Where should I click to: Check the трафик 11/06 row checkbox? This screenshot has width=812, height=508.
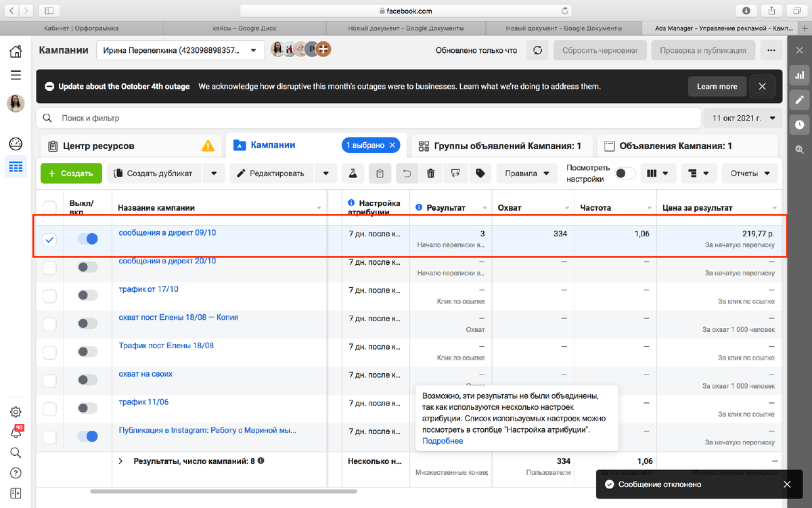click(x=49, y=409)
